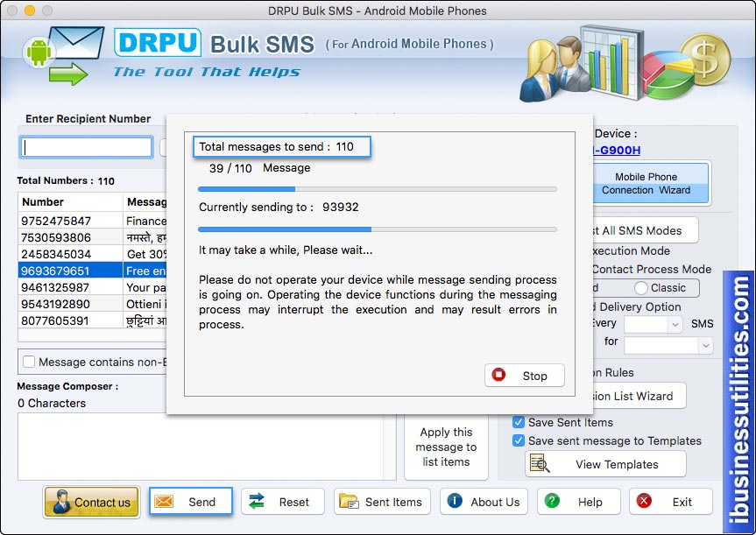Click the Sent Items folder icon
Image resolution: width=756 pixels, height=535 pixels.
tap(349, 501)
